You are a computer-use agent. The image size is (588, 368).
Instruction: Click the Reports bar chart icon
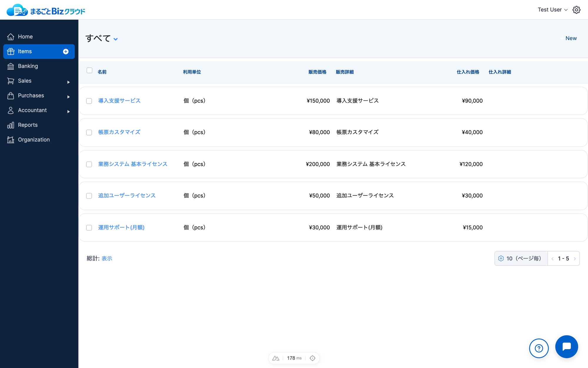pyautogui.click(x=11, y=125)
